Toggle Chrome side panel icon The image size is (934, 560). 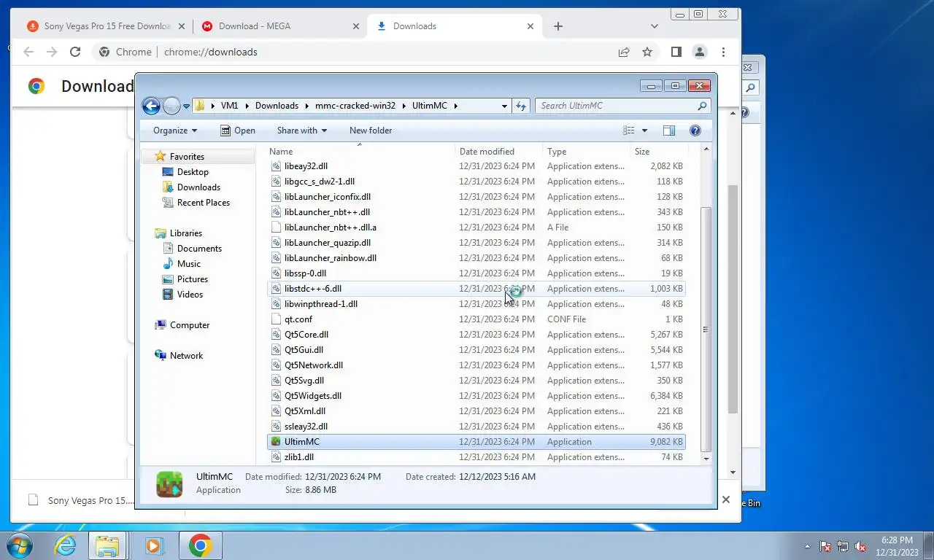pyautogui.click(x=676, y=52)
